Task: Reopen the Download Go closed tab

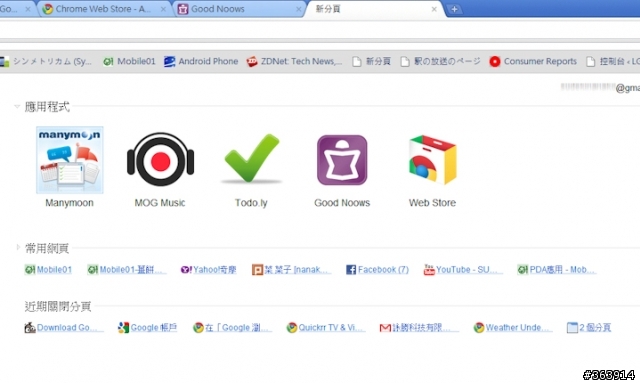Action: pyautogui.click(x=64, y=327)
